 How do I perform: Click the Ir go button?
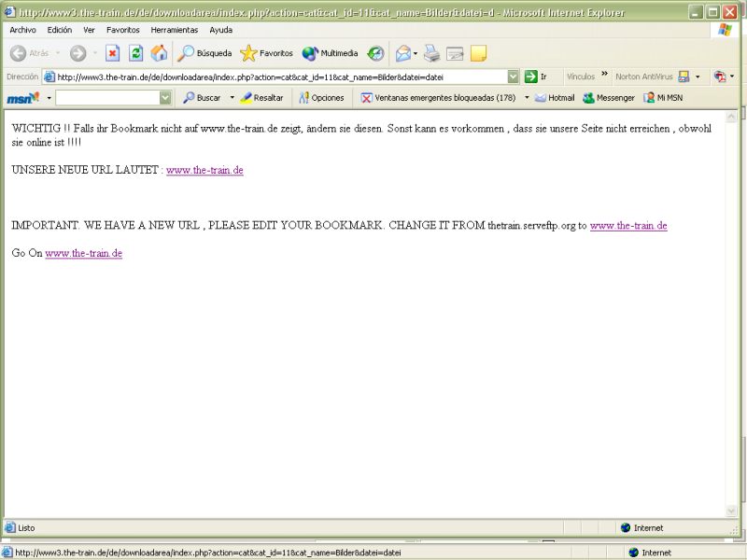pyautogui.click(x=535, y=77)
